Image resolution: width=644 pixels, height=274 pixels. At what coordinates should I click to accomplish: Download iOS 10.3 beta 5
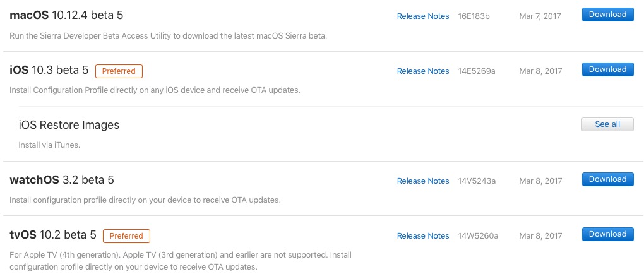tap(607, 69)
